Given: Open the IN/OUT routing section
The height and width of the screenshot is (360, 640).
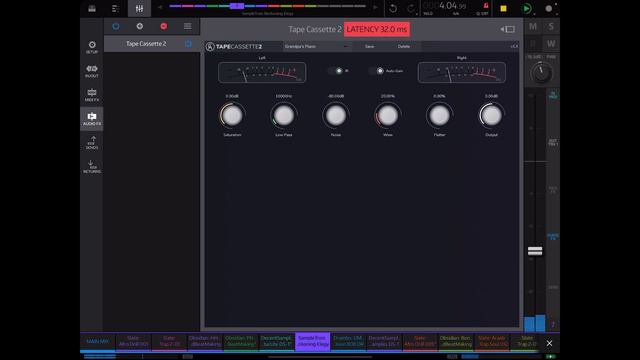Looking at the screenshot, I should pyautogui.click(x=92, y=71).
